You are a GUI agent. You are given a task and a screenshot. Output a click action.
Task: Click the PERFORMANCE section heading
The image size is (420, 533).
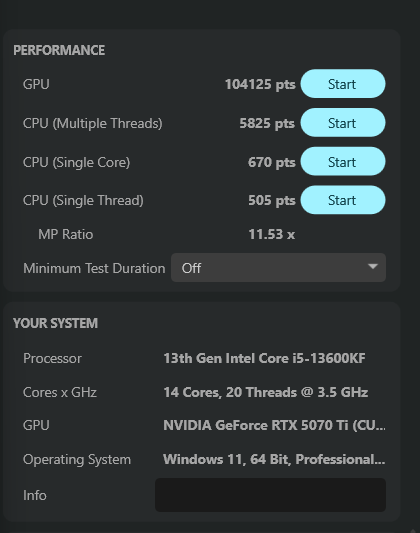pyautogui.click(x=59, y=50)
